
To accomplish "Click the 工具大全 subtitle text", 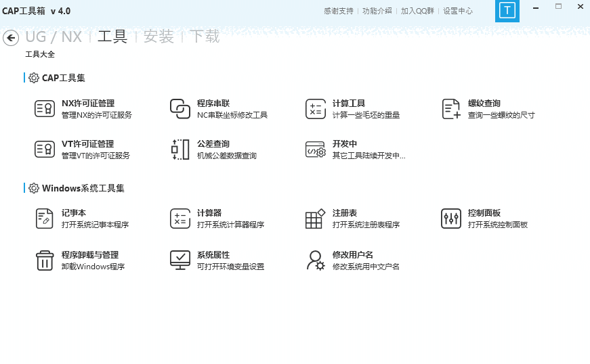I will [40, 55].
